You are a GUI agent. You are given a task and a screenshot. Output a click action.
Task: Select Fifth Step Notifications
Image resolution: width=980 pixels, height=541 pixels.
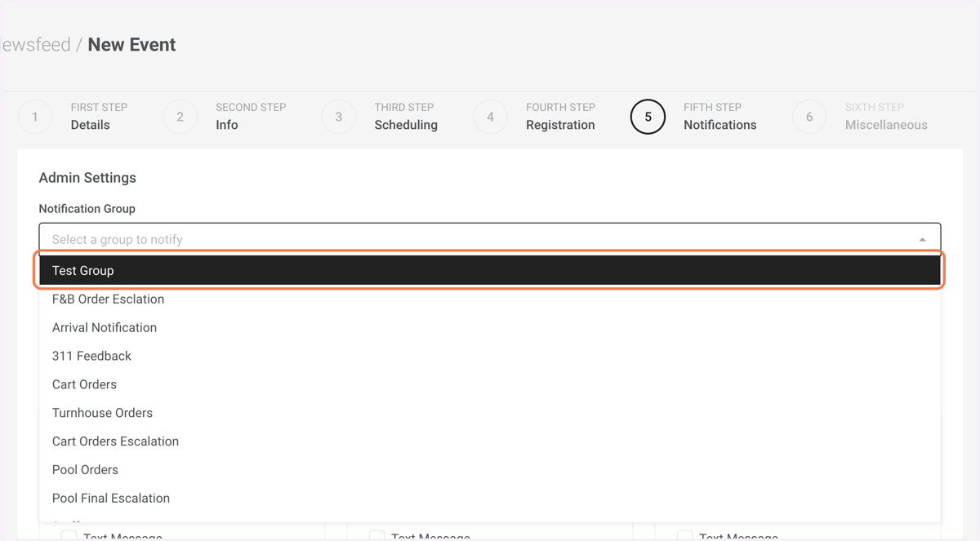[719, 117]
